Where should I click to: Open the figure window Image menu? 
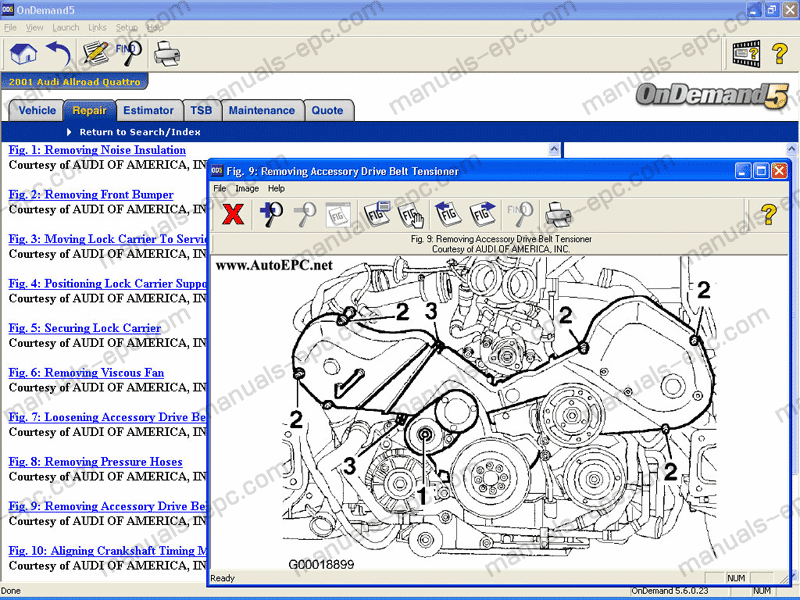pos(247,188)
